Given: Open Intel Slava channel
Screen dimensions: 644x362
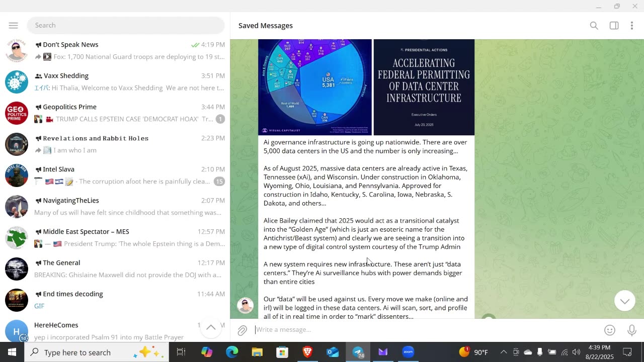Looking at the screenshot, I should 115,175.
